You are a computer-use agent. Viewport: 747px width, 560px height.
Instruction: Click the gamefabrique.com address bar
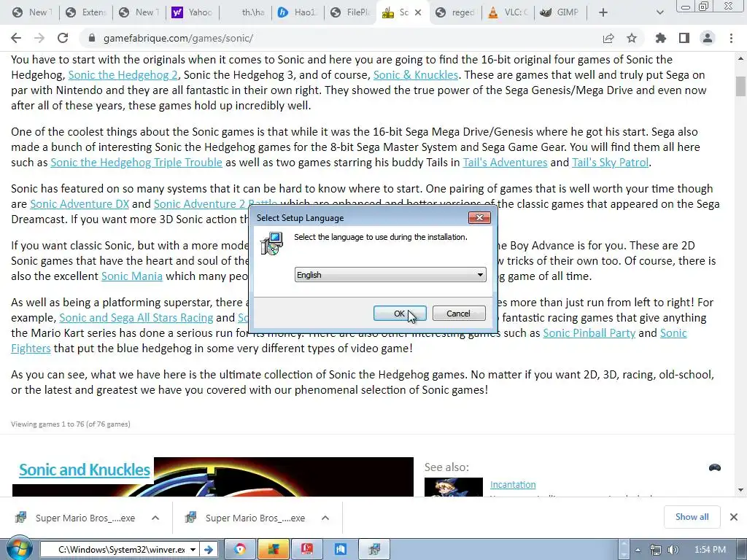click(x=178, y=38)
